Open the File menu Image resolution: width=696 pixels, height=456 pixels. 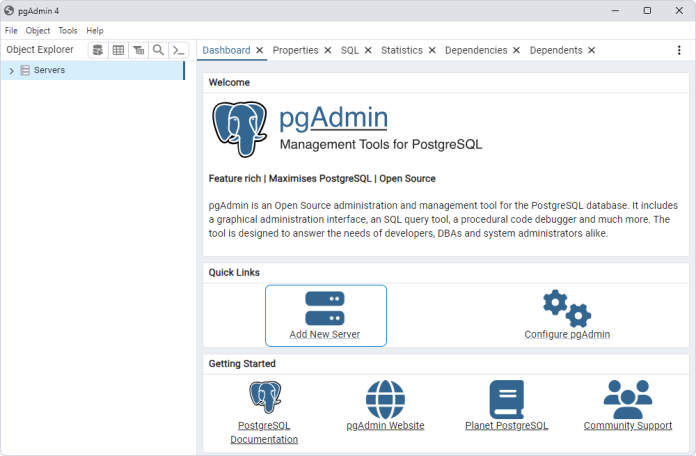pyautogui.click(x=11, y=31)
